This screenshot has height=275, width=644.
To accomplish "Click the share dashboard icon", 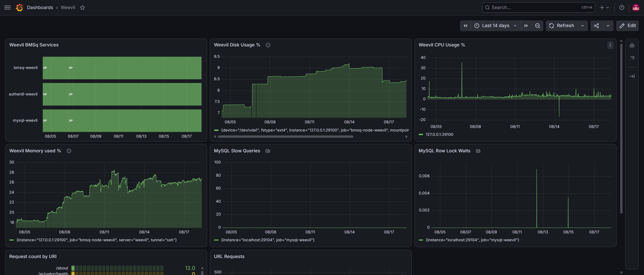I will (x=596, y=26).
